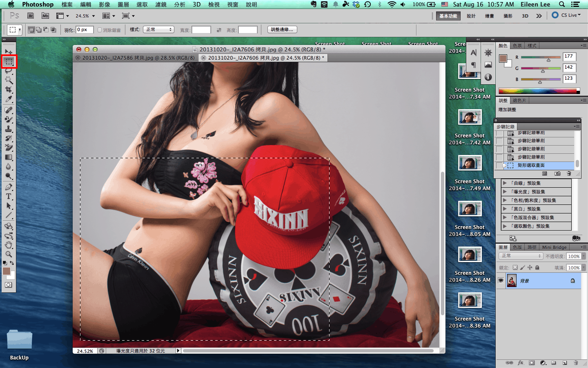Open the Info panel icon

[x=488, y=77]
